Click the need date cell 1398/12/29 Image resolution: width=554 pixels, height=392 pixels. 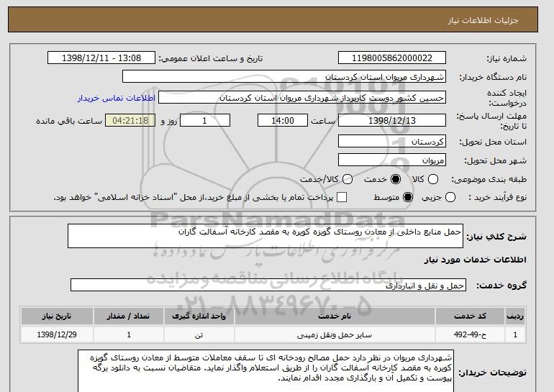57,334
